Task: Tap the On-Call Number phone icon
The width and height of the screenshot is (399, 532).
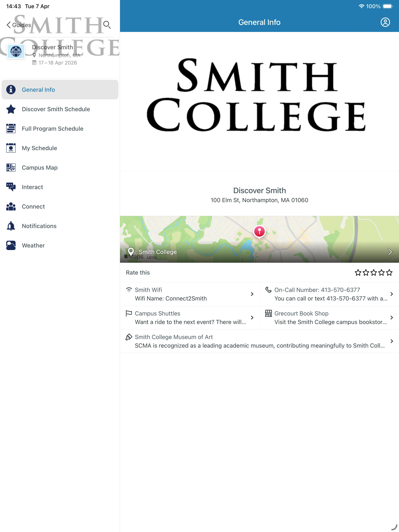Action: tap(268, 290)
